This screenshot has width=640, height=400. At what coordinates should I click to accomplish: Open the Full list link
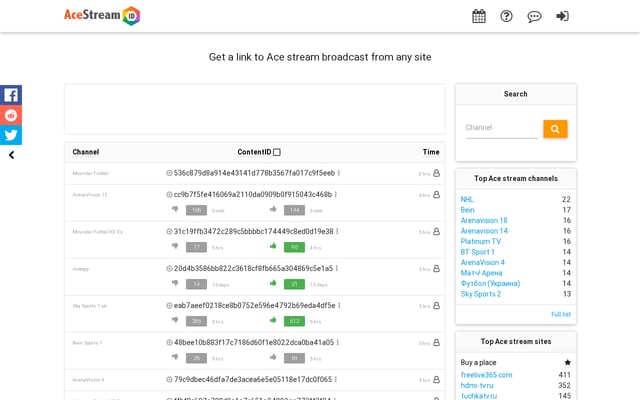pyautogui.click(x=561, y=314)
